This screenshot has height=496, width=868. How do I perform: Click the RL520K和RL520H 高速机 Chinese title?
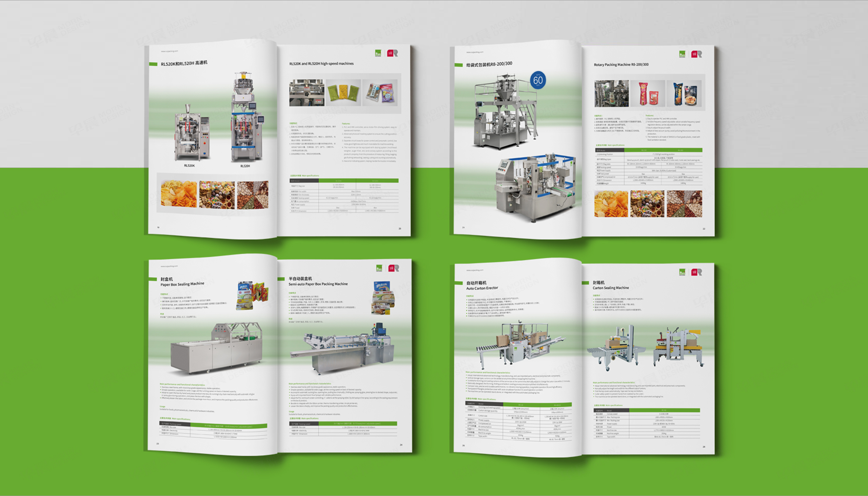click(x=184, y=63)
